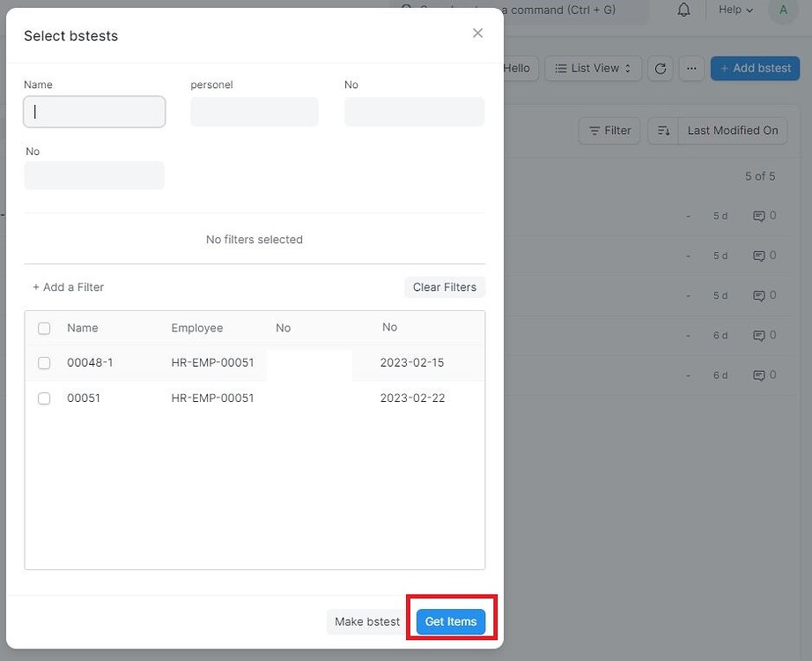
Task: Click the Make bstest button
Action: (365, 621)
